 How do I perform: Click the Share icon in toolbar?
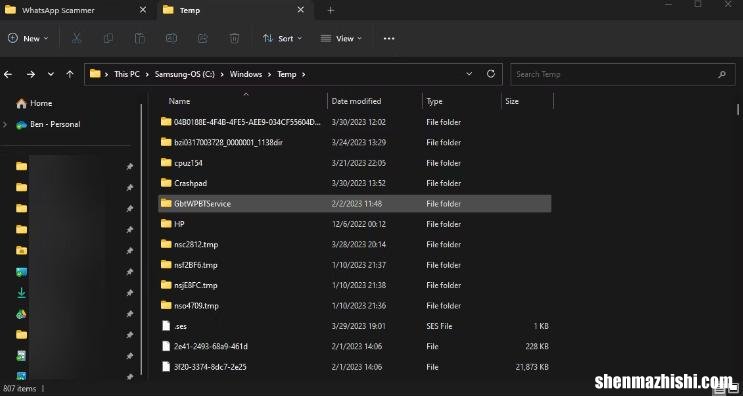(203, 38)
